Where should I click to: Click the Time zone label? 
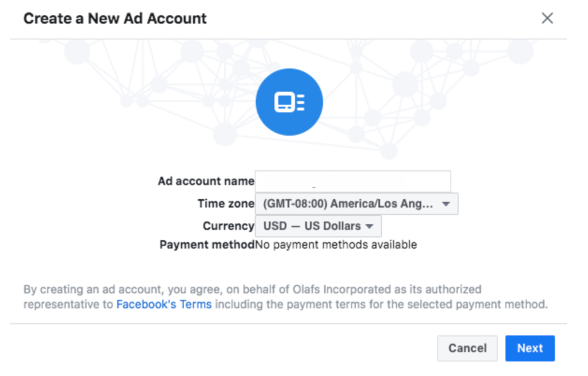pyautogui.click(x=225, y=204)
